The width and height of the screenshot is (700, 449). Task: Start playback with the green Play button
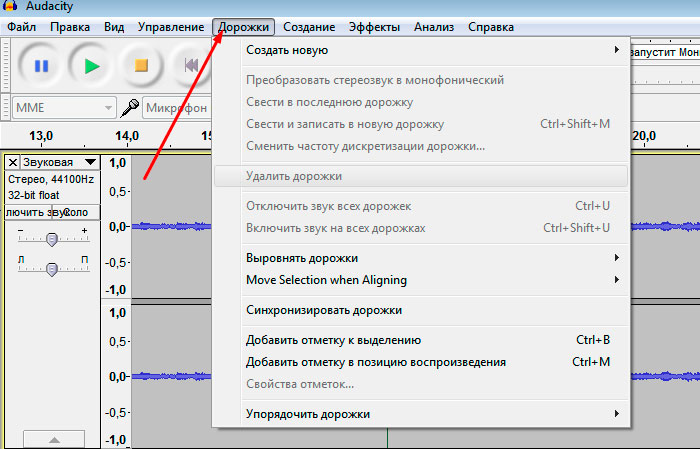[92, 66]
